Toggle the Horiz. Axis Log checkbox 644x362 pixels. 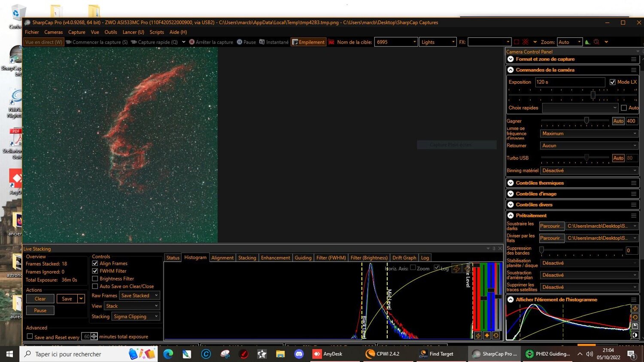click(437, 268)
